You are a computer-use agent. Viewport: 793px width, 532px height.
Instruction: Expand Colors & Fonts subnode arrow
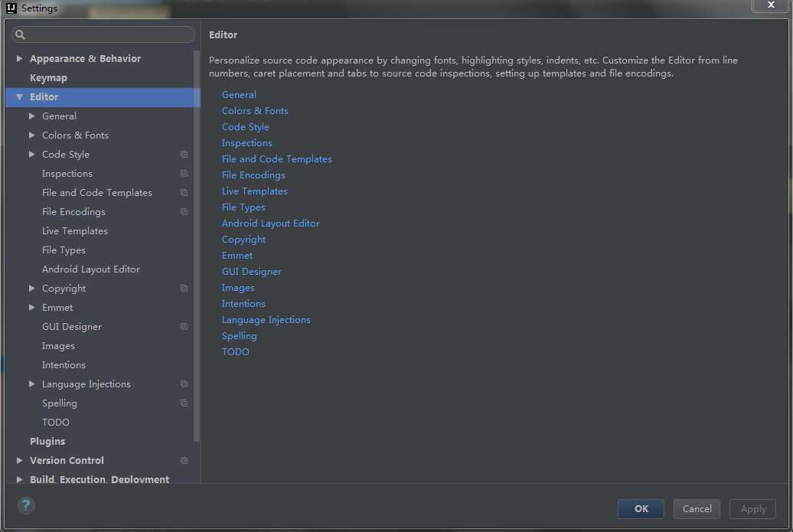(x=32, y=135)
